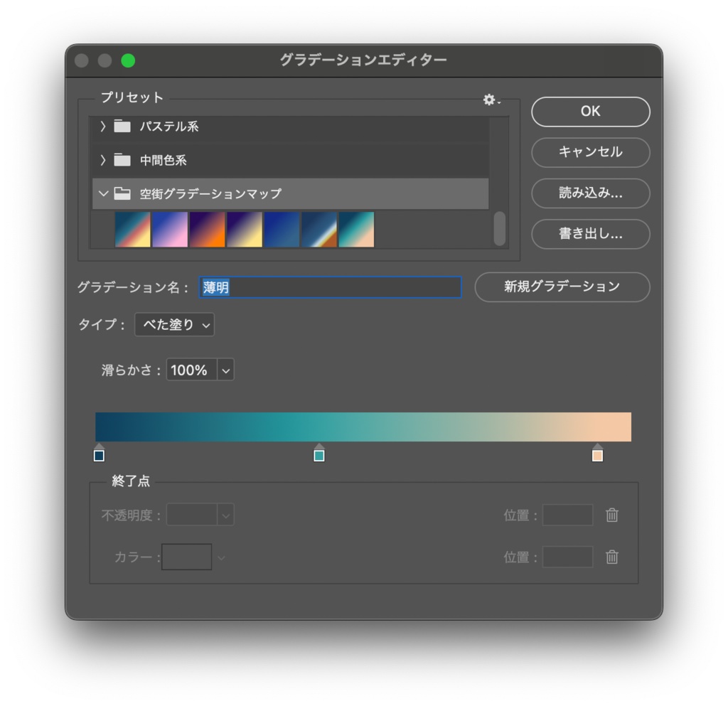
Task: Select the navy-white-brown gradient preset
Action: point(319,230)
